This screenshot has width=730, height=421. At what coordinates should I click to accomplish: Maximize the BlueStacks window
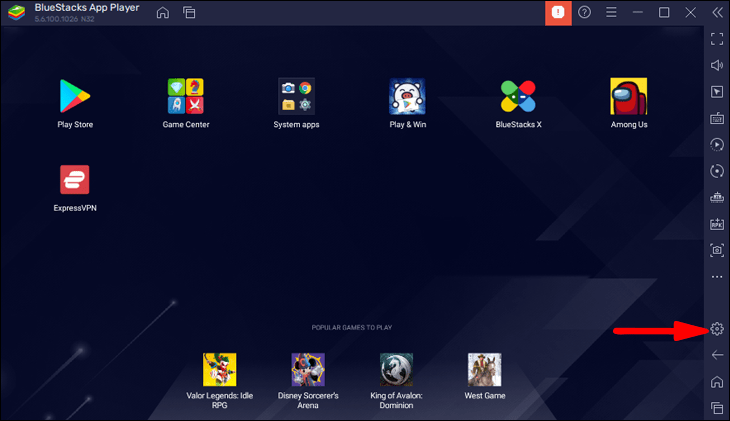[x=664, y=12]
